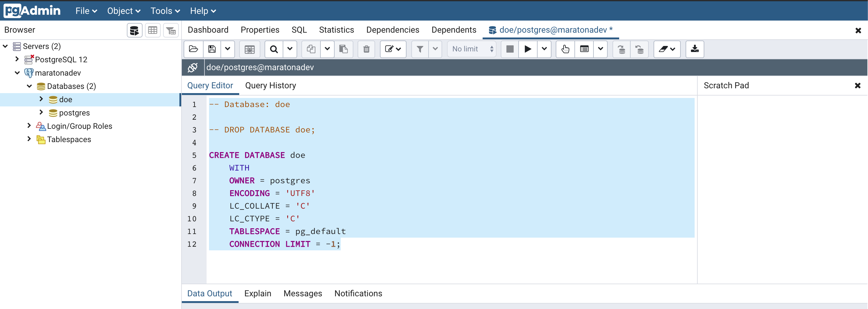Viewport: 868px width, 309px height.
Task: Click the Delete trash icon in toolbar
Action: coord(366,49)
